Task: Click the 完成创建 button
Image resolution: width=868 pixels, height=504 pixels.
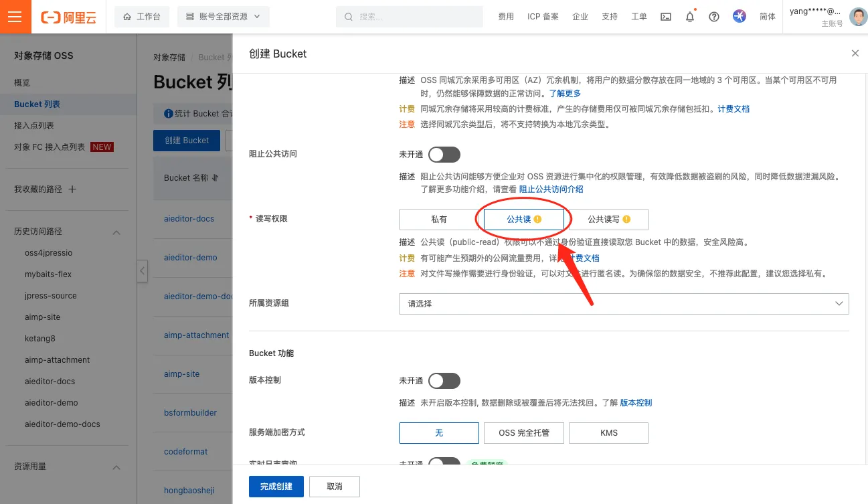Action: (x=276, y=487)
